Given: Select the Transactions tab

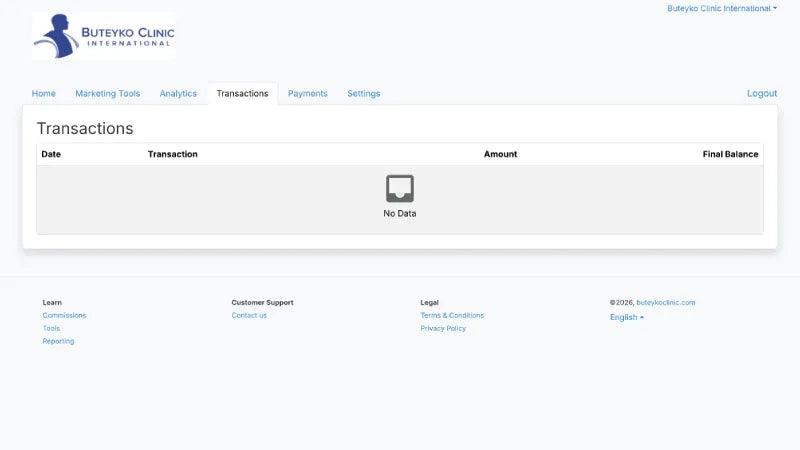Looking at the screenshot, I should click(x=242, y=93).
